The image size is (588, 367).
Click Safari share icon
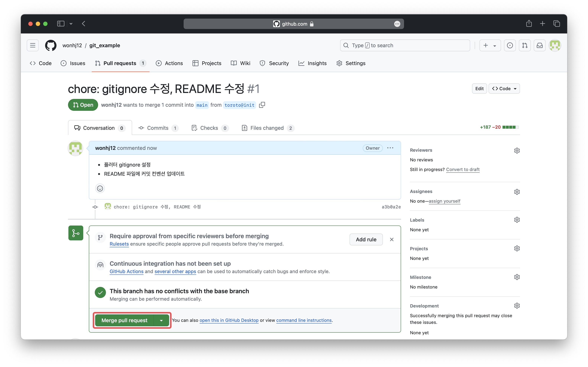529,24
